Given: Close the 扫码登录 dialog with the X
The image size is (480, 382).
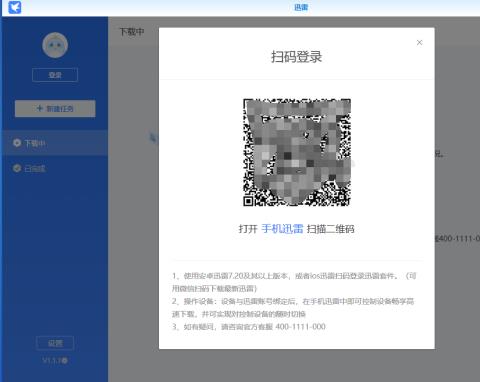Looking at the screenshot, I should coord(419,43).
